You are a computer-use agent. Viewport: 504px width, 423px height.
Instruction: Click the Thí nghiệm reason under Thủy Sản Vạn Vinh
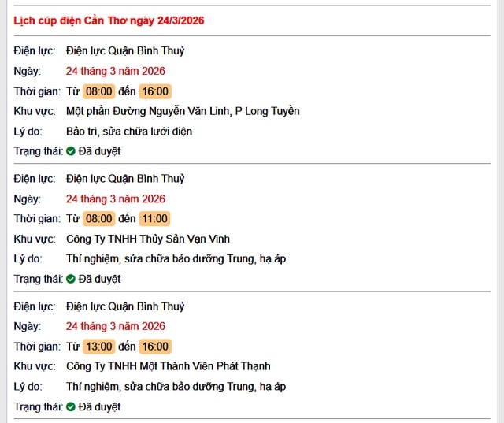(x=176, y=258)
